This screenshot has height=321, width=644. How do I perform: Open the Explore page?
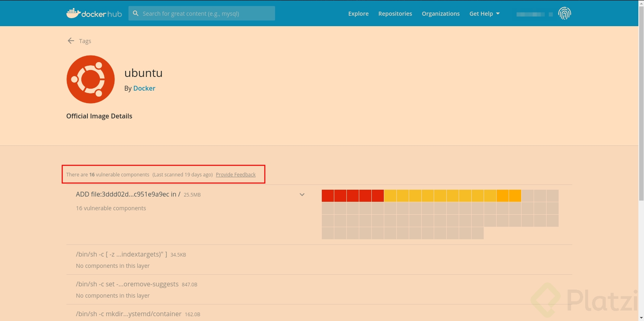(x=358, y=14)
